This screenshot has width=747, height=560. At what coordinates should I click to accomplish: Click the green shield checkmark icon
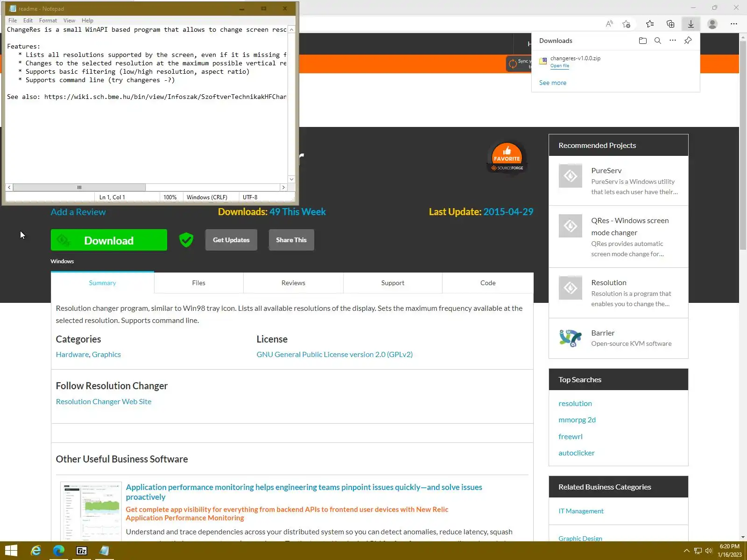(186, 240)
